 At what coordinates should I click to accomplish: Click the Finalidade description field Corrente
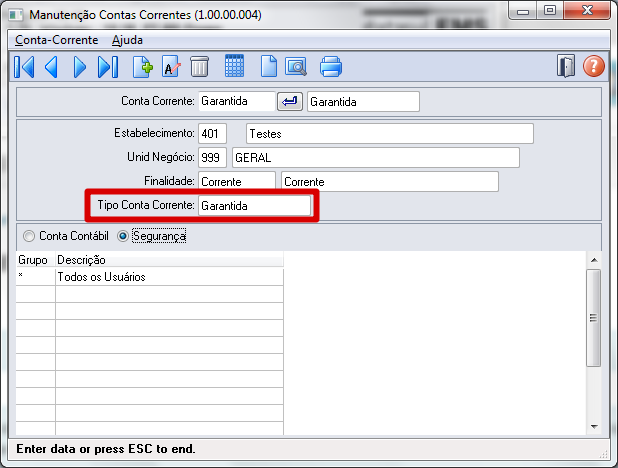click(390, 182)
